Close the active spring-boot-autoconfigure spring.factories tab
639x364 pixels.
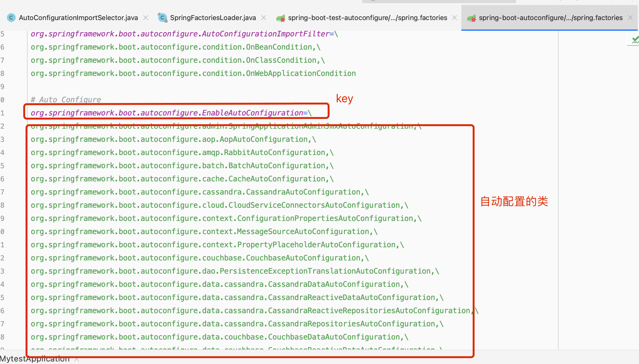tap(630, 18)
